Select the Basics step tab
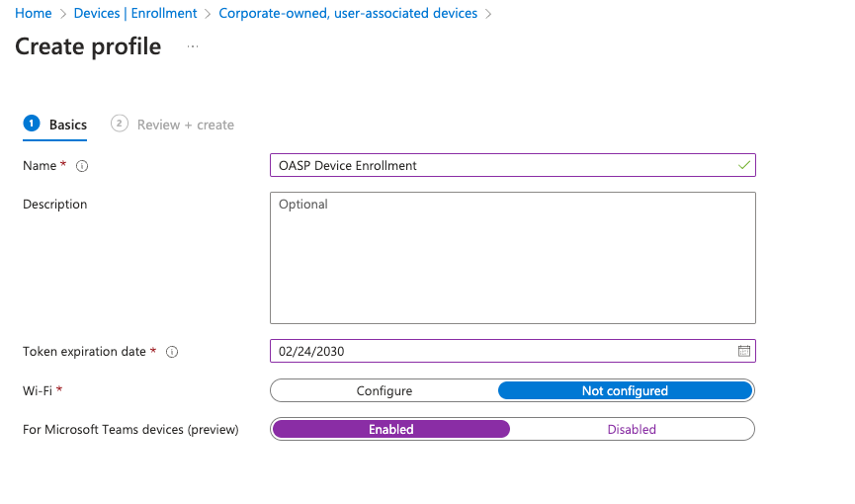The height and width of the screenshot is (504, 855). click(68, 125)
